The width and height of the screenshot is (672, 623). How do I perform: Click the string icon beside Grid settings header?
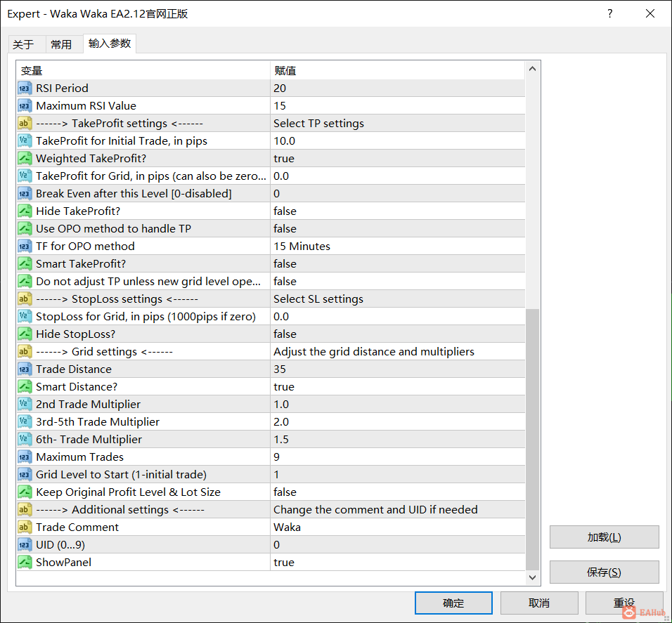click(x=25, y=351)
